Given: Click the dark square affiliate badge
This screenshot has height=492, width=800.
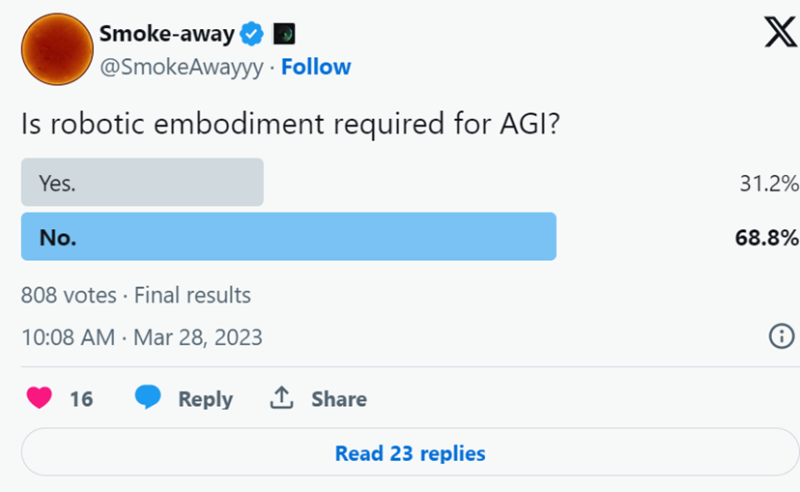Looking at the screenshot, I should coord(285,34).
